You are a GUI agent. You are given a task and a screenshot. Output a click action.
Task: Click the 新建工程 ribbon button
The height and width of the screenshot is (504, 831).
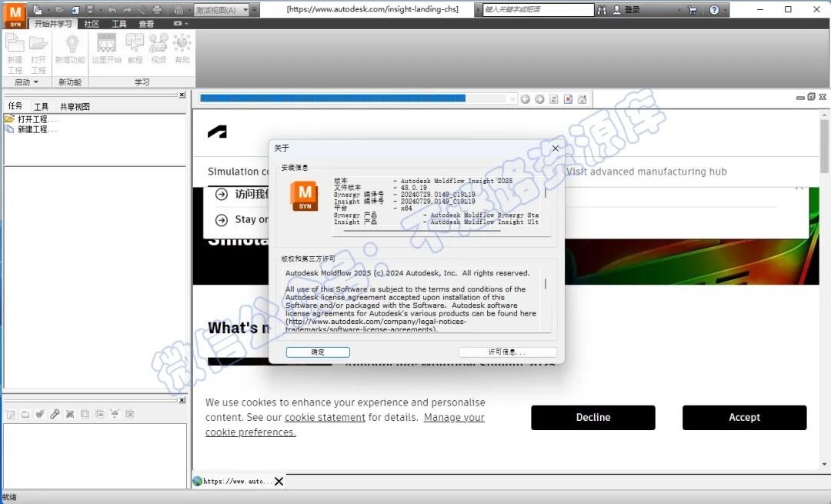tap(15, 54)
